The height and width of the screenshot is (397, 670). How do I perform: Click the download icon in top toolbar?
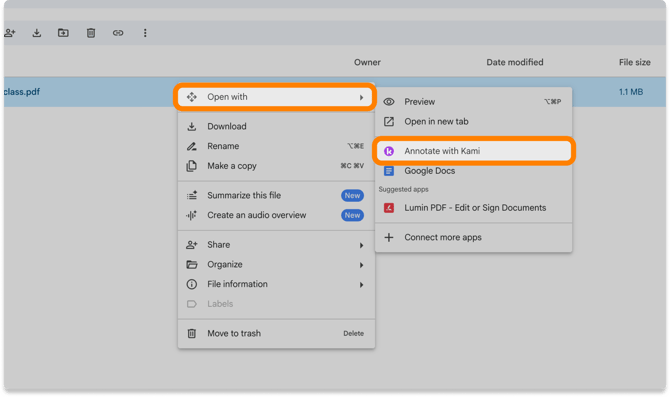pos(37,33)
